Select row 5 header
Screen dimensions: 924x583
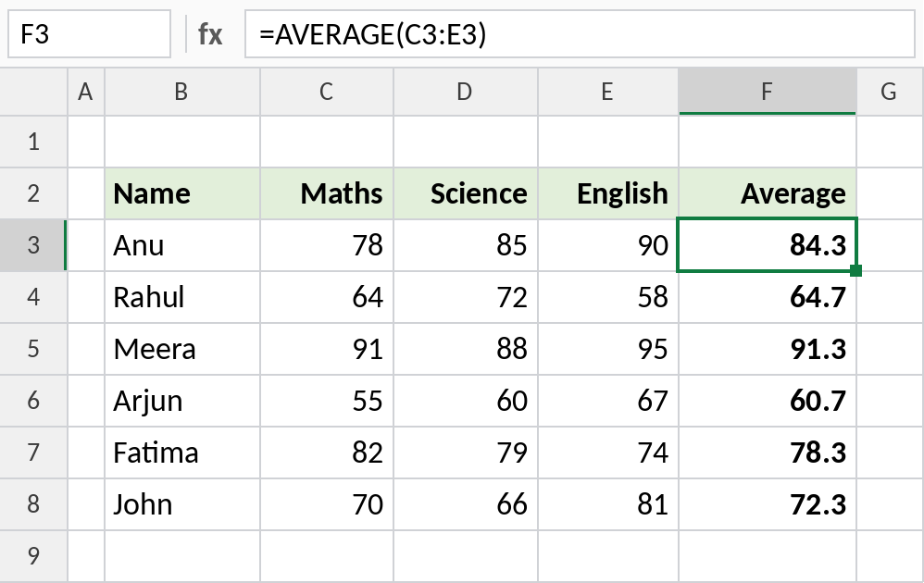coord(33,349)
